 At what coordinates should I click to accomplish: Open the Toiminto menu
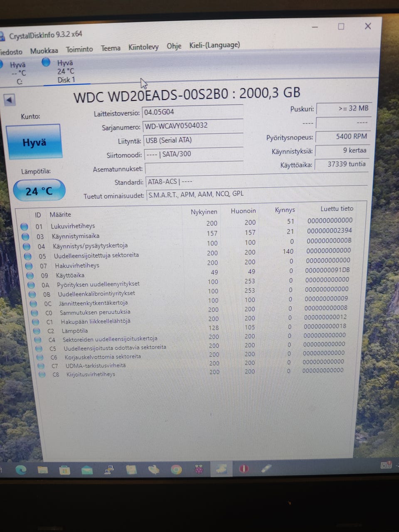tap(79, 49)
